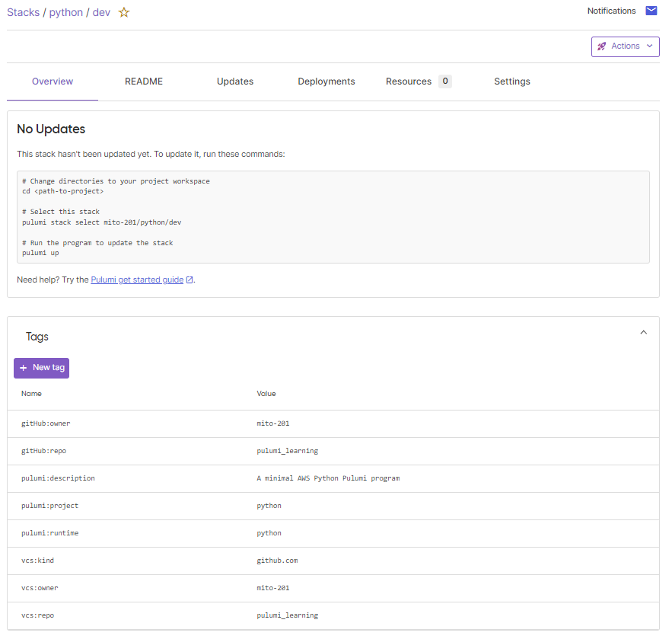Open the Actions dropdown chevron
672x639 pixels.
(x=650, y=46)
